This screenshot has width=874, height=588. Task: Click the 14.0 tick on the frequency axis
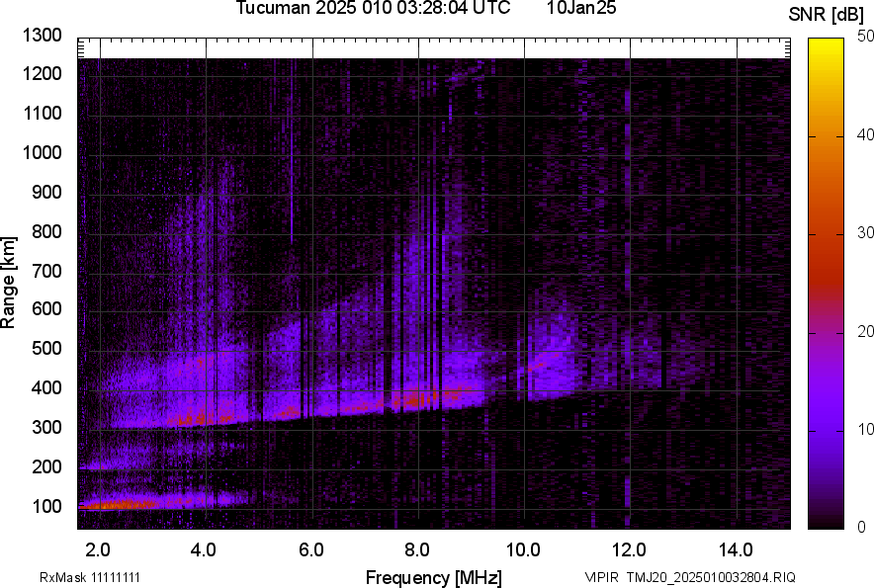(x=736, y=549)
